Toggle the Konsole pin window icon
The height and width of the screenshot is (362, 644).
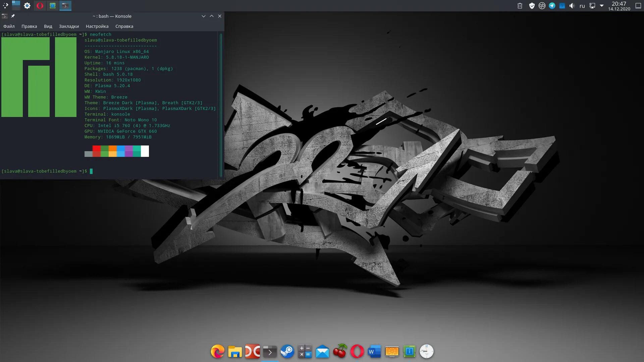13,16
